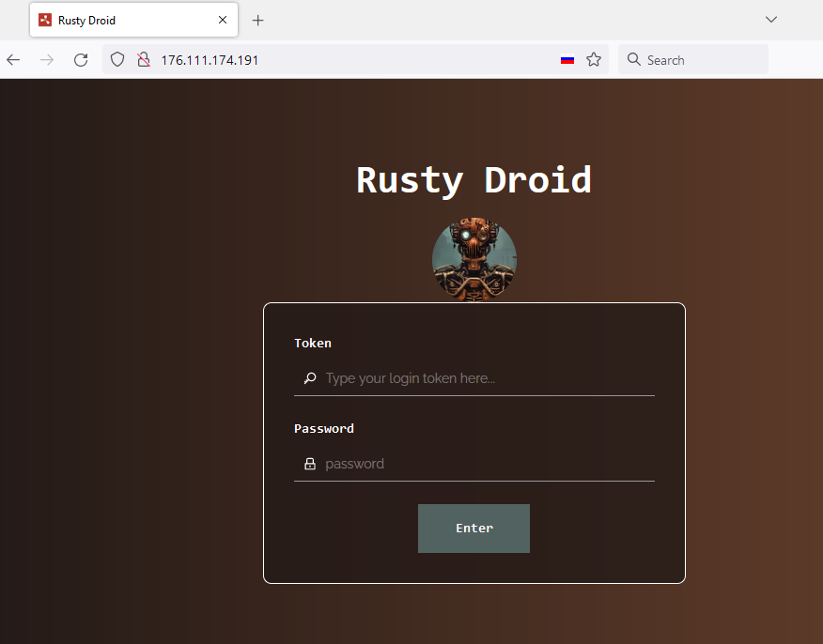Click the magnifier icon in Search box
The image size is (823, 644).
pyautogui.click(x=634, y=59)
